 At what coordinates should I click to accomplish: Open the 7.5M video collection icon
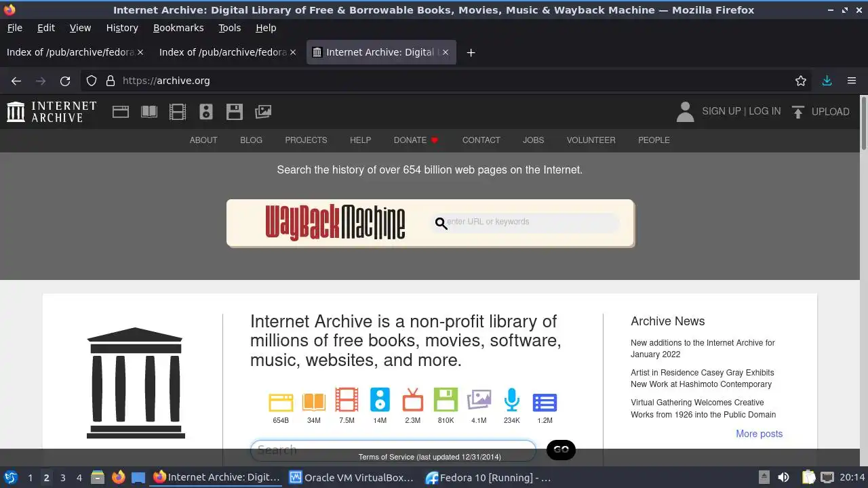point(347,400)
